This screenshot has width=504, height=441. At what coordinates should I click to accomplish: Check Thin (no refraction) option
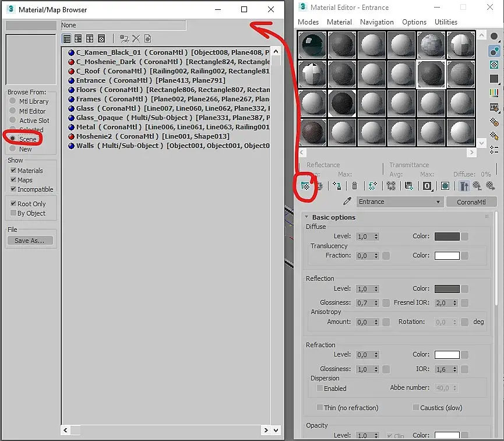pyautogui.click(x=319, y=407)
